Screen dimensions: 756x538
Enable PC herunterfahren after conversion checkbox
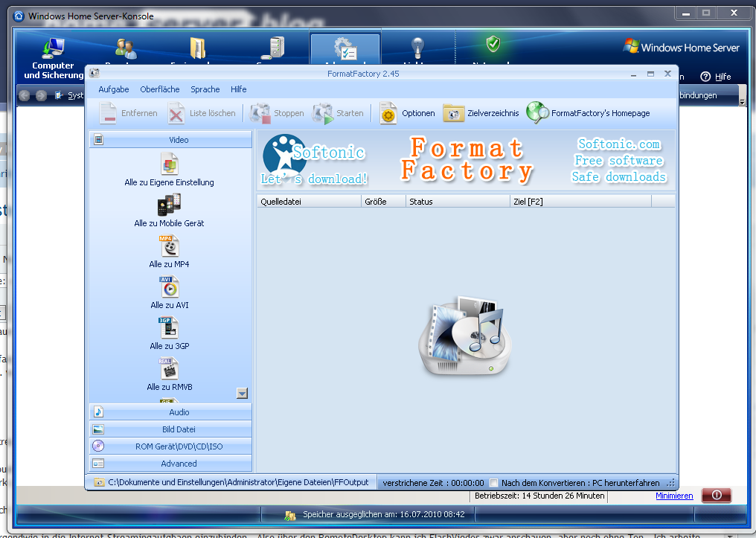click(x=494, y=482)
